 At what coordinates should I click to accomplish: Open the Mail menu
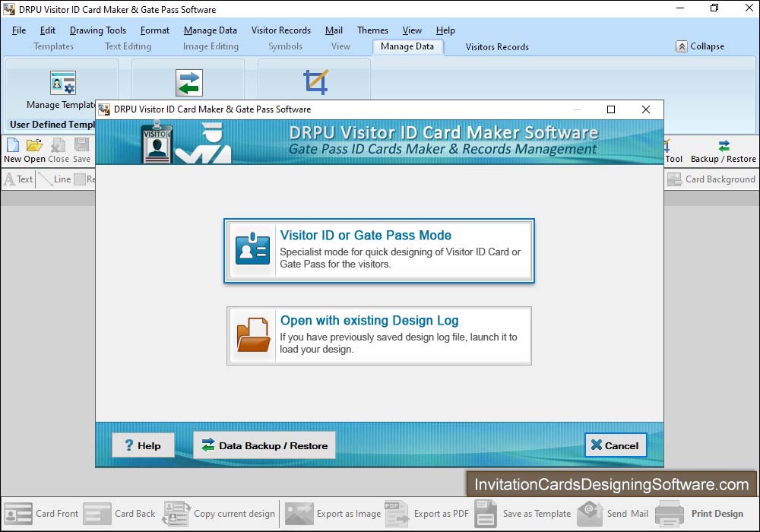[x=334, y=30]
